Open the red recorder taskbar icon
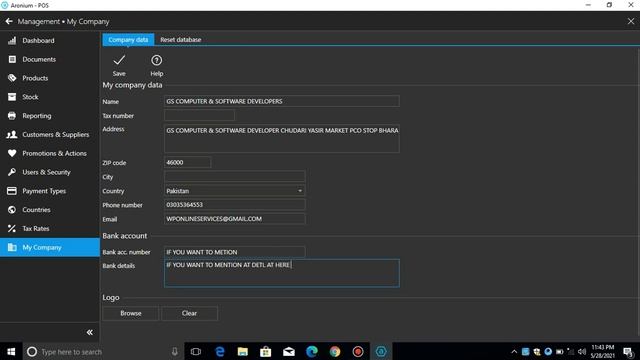 coord(358,351)
